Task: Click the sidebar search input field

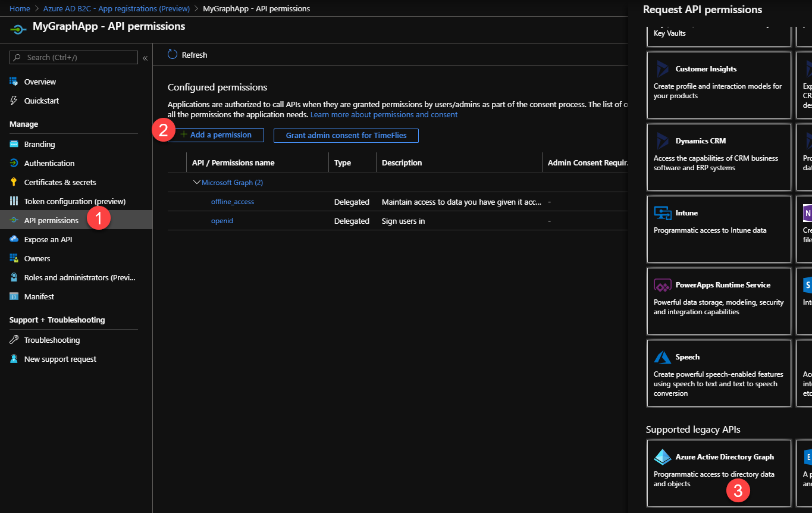Action: [x=79, y=58]
